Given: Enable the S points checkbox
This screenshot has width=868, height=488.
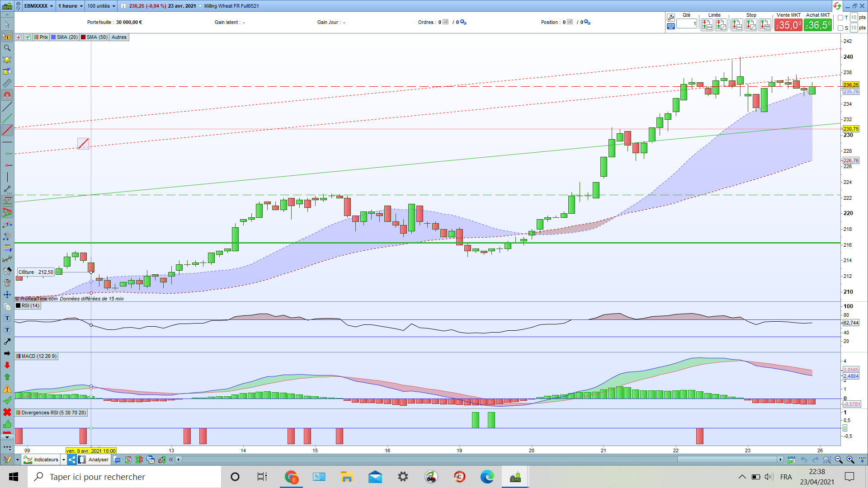Looking at the screenshot, I should [x=840, y=28].
